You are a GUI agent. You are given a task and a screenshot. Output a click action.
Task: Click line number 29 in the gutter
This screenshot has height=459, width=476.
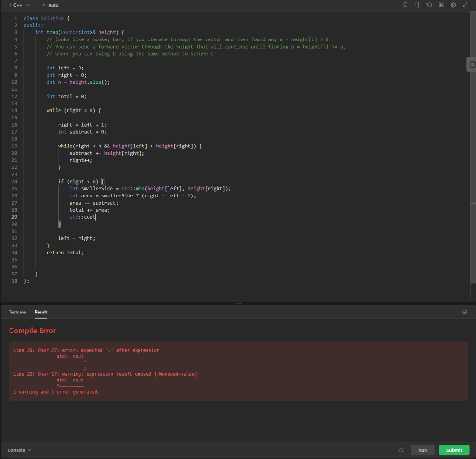point(14,217)
